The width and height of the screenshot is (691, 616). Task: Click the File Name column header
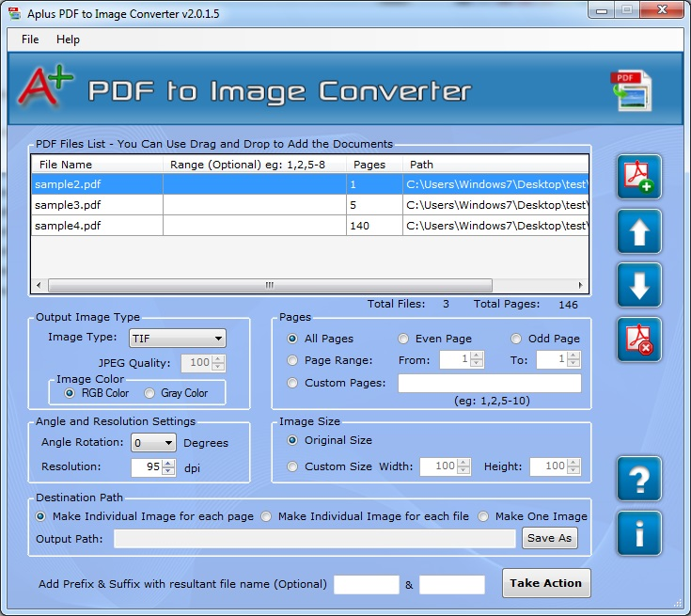[x=98, y=165]
